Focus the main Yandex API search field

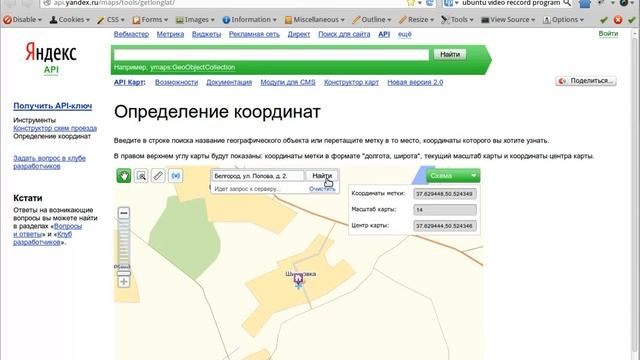271,54
